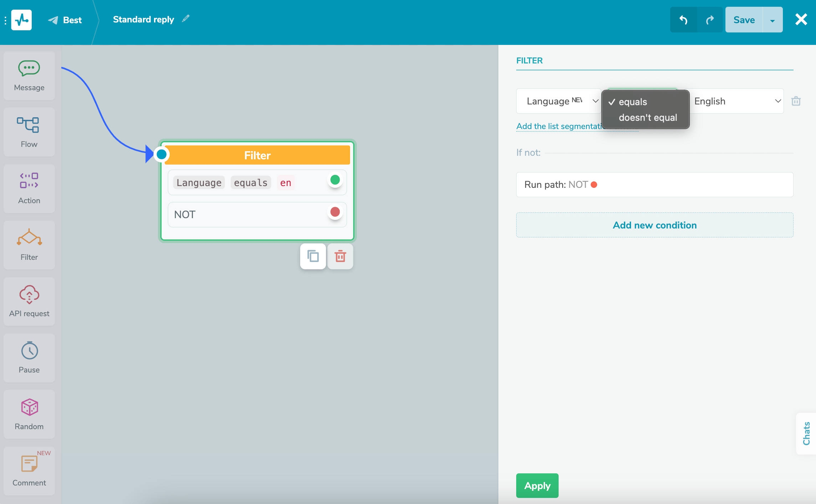This screenshot has width=816, height=504.
Task: Open the Language field dropdown
Action: (558, 101)
